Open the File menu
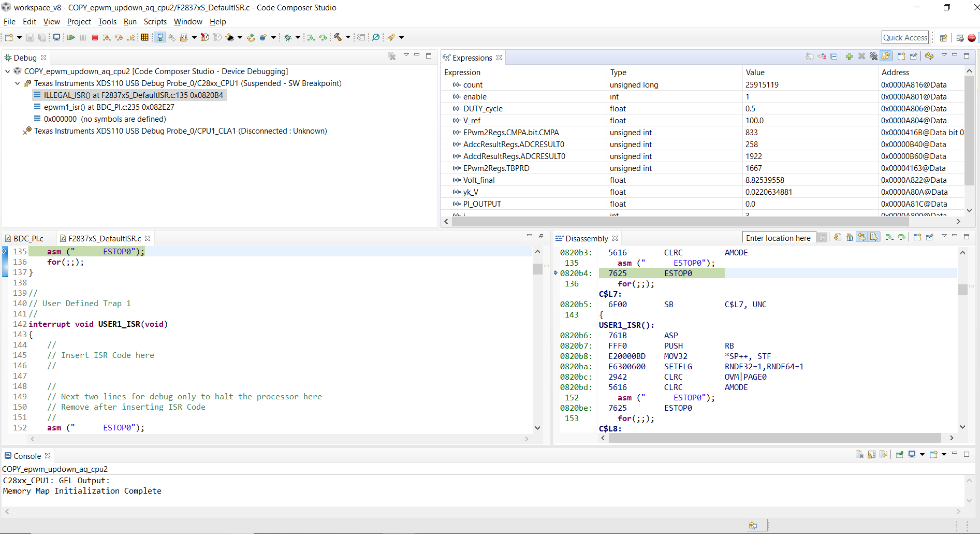 pyautogui.click(x=9, y=22)
